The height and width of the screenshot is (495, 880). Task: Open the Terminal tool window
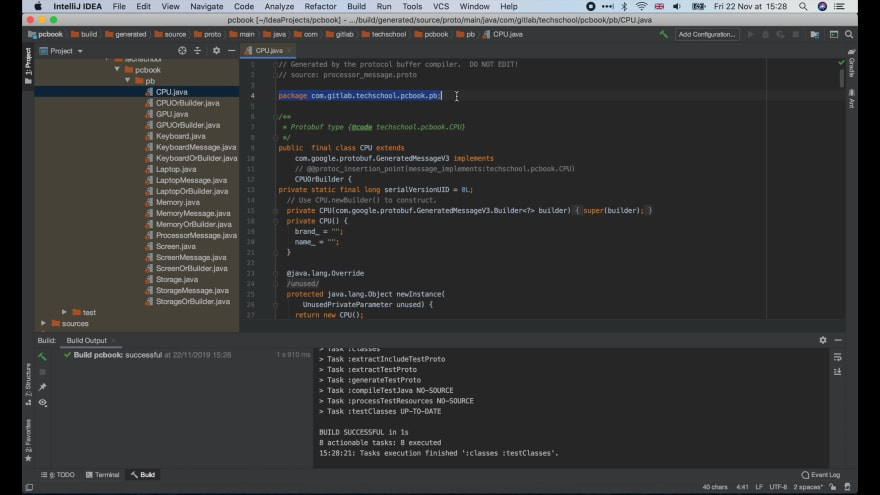click(102, 475)
